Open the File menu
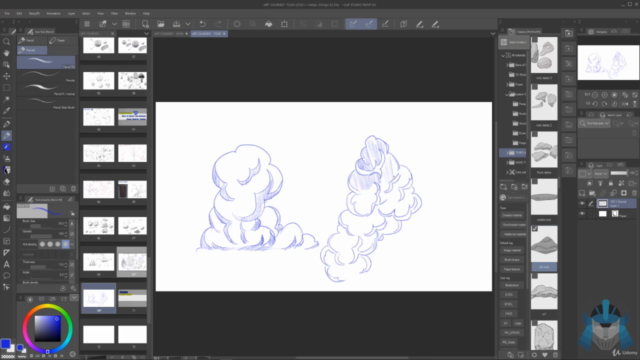This screenshot has height=360, width=640. point(7,13)
